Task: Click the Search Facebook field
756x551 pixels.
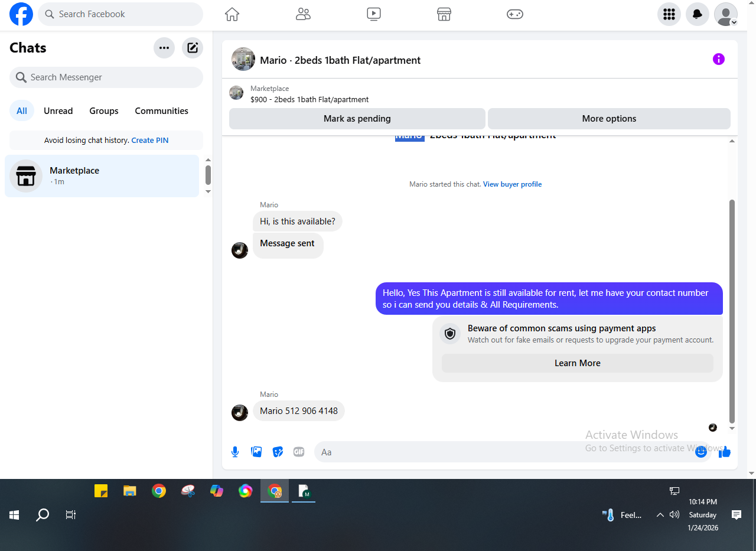Action: 120,14
